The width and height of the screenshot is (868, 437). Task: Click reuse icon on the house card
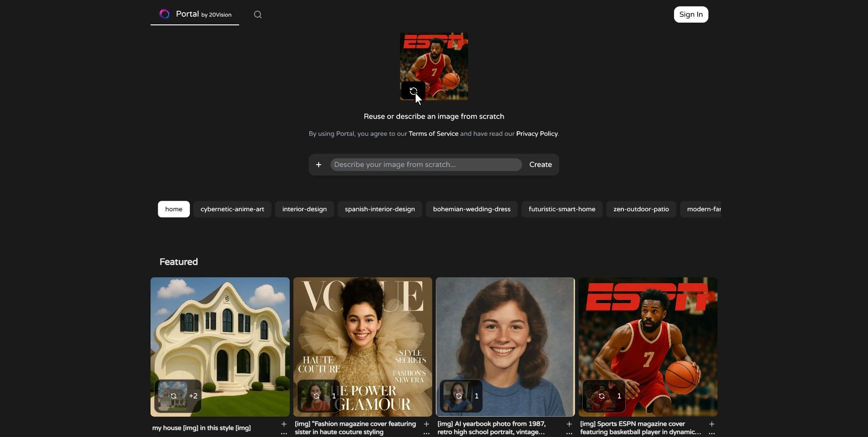click(x=173, y=396)
